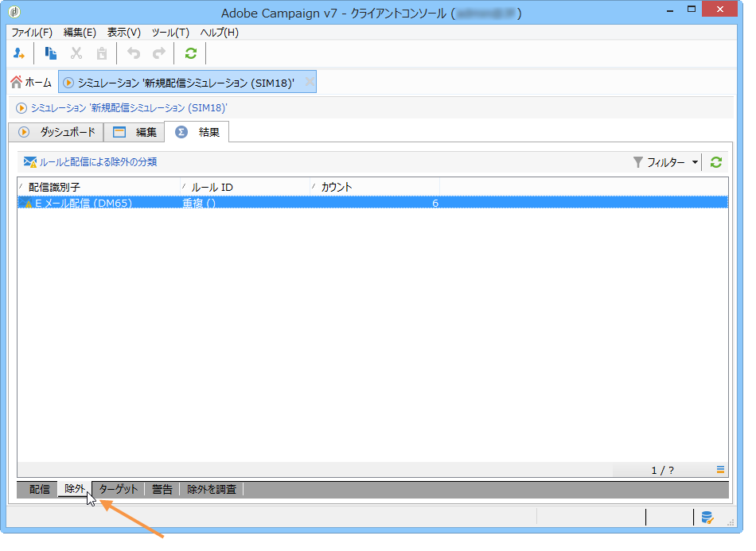
Task: Click the operator connection toolbar icon
Action: (x=19, y=53)
